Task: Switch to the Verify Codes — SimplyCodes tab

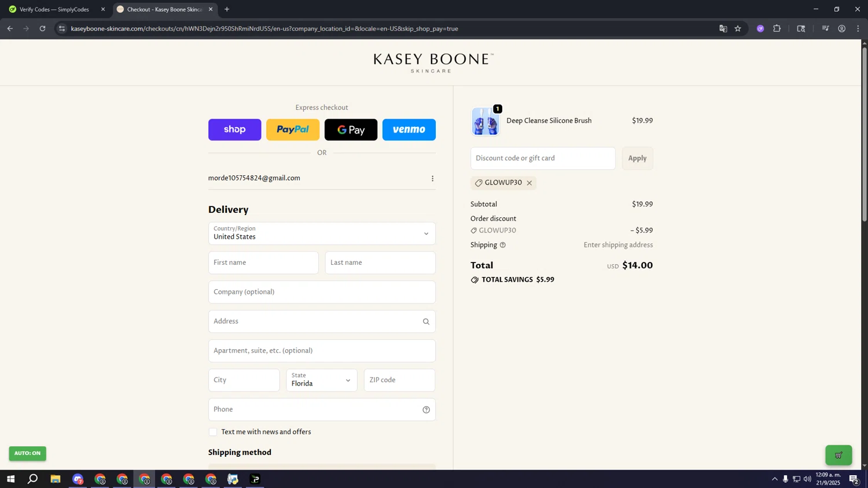Action: [54, 9]
